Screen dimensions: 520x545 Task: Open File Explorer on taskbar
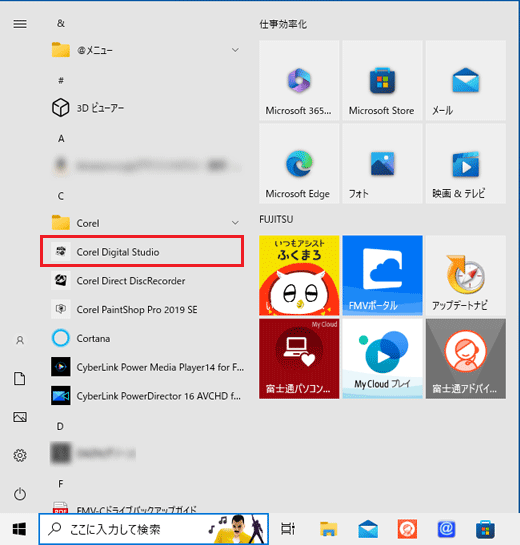(328, 529)
